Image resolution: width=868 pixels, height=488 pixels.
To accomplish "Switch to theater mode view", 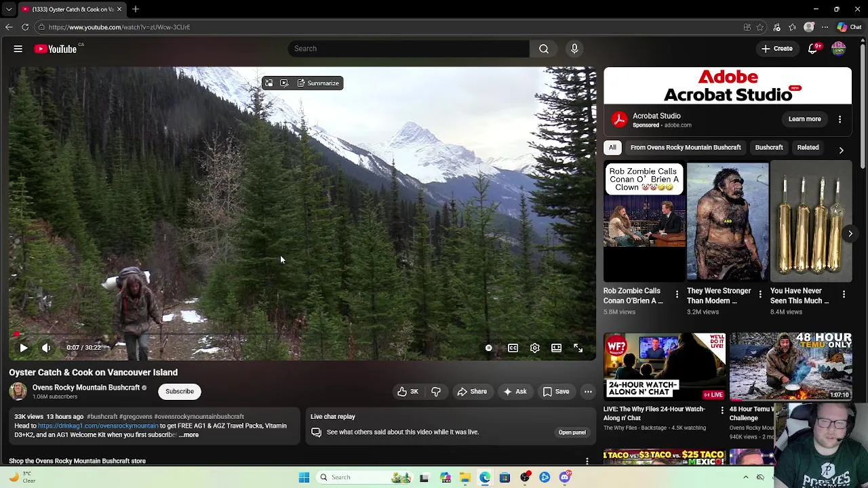I will coord(556,348).
